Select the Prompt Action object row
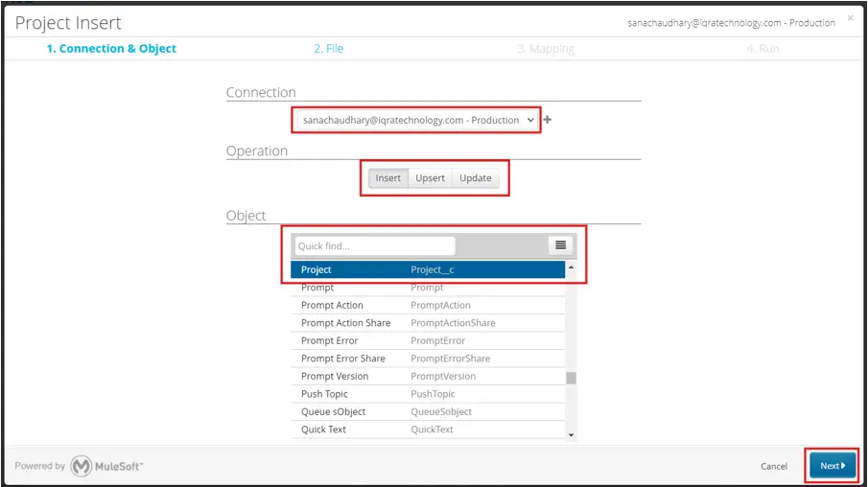 pos(428,305)
